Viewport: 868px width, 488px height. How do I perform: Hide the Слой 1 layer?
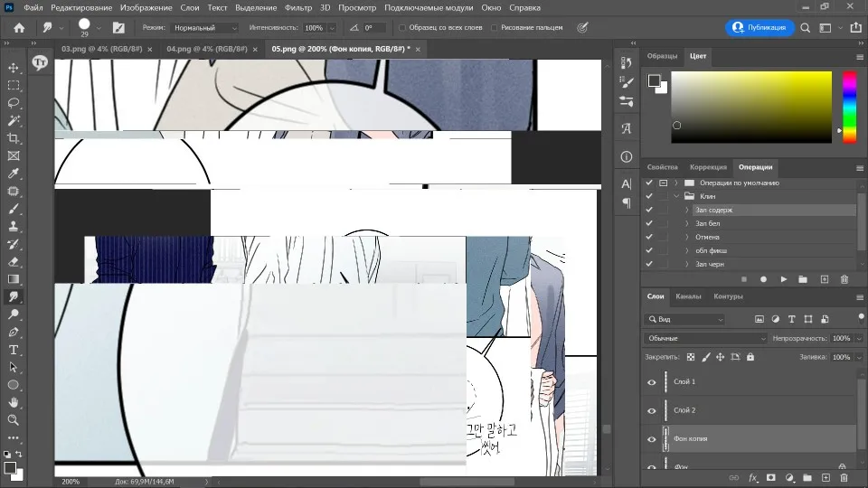tap(651, 382)
